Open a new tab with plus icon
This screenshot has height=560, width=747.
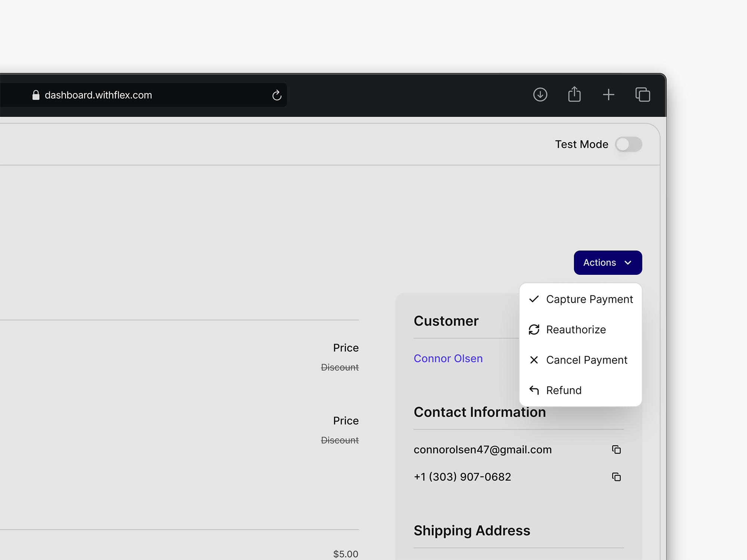point(608,95)
